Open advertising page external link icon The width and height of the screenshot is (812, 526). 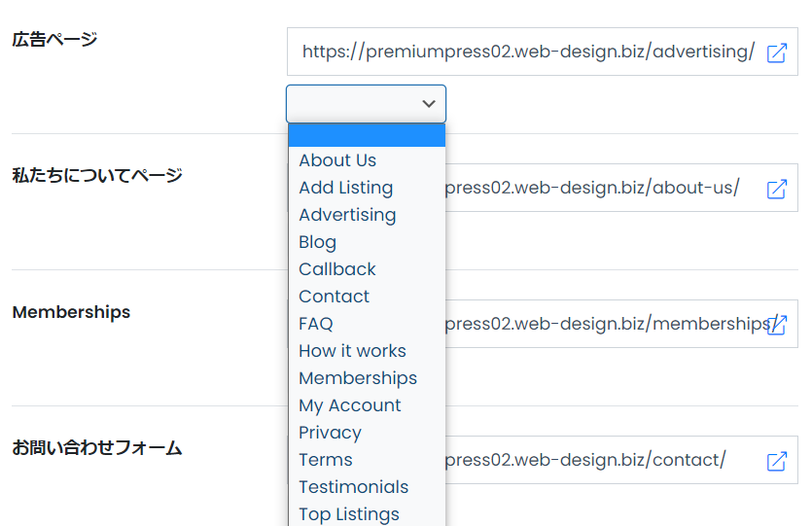point(777,53)
